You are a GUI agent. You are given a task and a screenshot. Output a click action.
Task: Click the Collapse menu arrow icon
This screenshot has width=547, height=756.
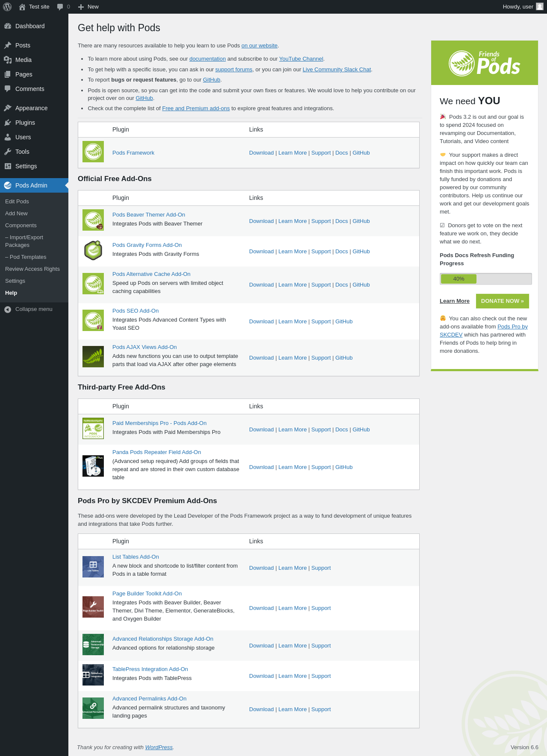(8, 309)
